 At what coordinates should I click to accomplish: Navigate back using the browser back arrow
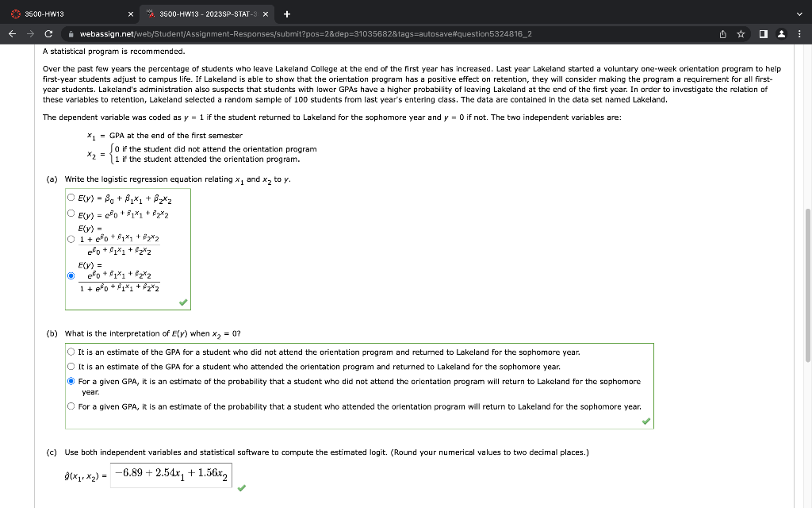tap(11, 34)
